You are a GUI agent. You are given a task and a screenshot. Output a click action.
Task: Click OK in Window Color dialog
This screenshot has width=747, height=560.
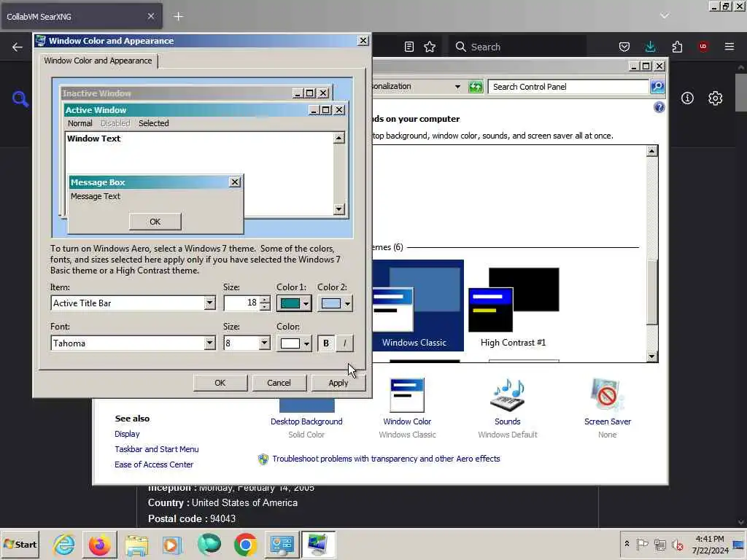click(x=220, y=383)
